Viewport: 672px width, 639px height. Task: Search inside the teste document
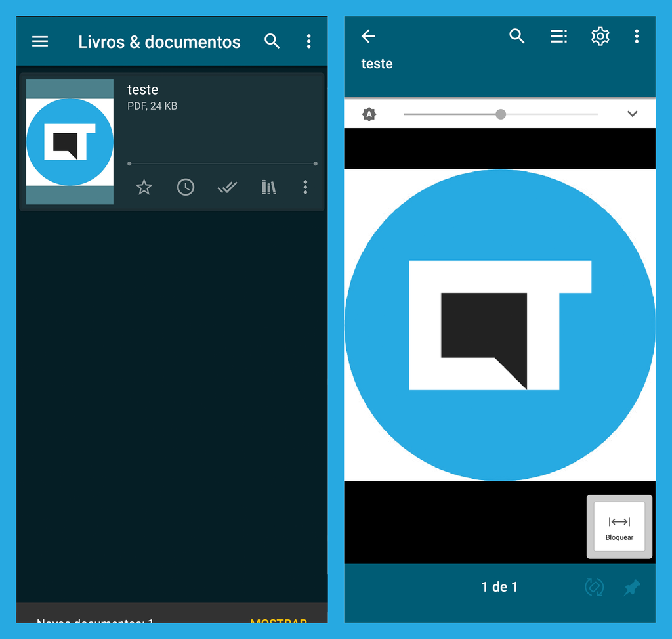click(517, 36)
